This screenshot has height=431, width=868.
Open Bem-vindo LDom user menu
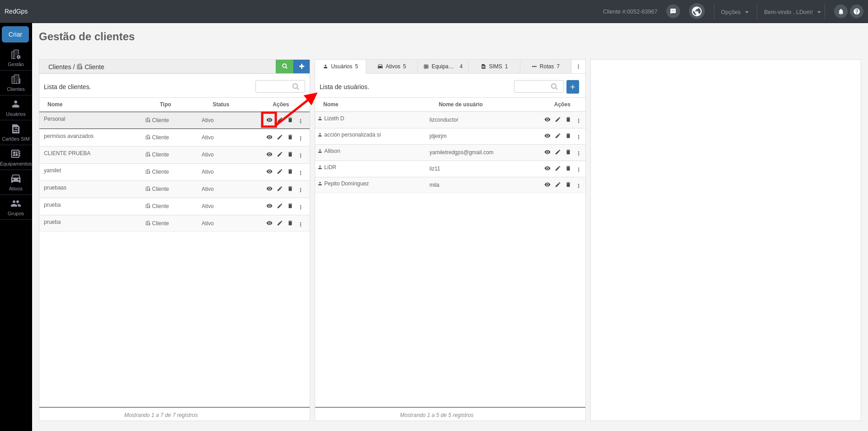point(792,12)
